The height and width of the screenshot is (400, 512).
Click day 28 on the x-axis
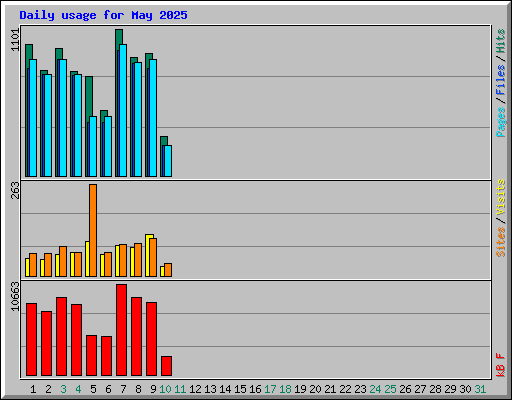(x=435, y=389)
